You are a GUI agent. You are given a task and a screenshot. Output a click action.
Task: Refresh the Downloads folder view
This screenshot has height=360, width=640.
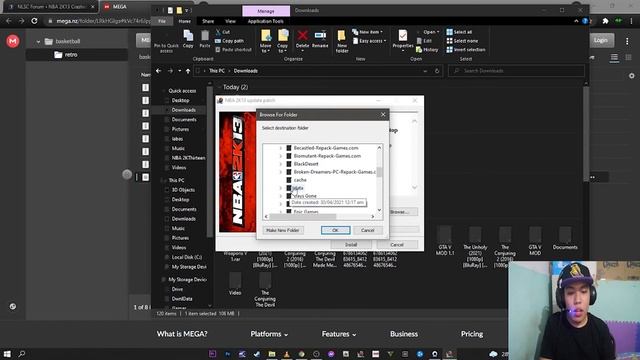pyautogui.click(x=437, y=71)
